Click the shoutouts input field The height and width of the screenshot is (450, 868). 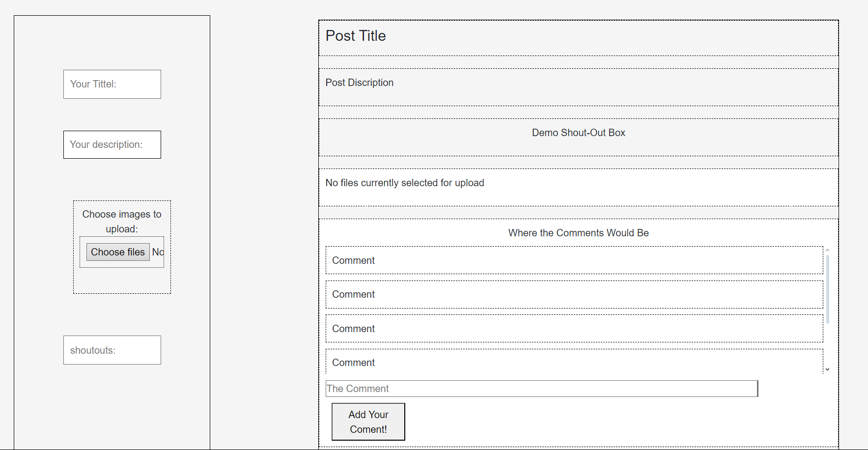(112, 350)
